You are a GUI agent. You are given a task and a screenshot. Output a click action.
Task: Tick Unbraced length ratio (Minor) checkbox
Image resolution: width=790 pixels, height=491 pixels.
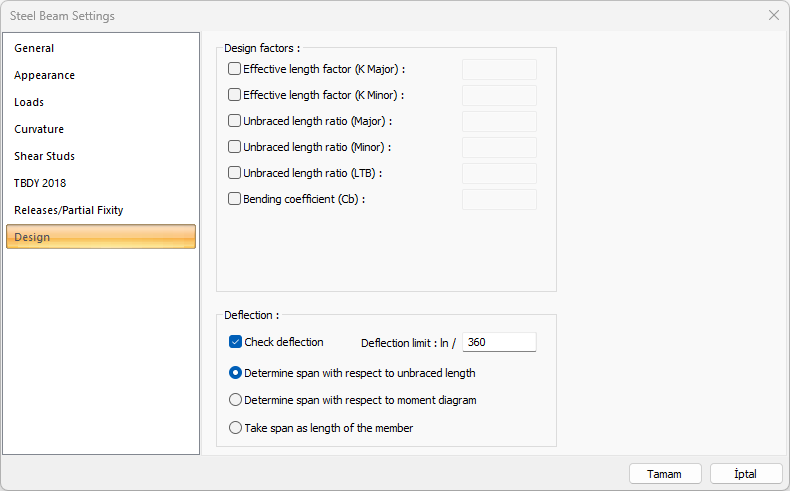coord(235,147)
